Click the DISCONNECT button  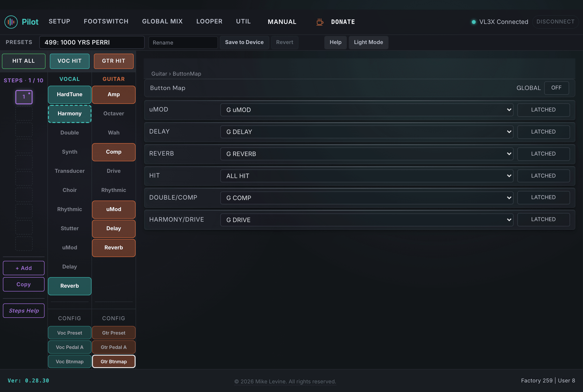[x=555, y=22]
